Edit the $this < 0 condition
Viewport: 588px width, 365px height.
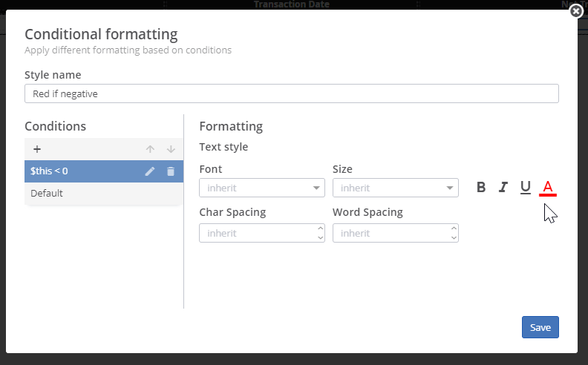point(150,171)
